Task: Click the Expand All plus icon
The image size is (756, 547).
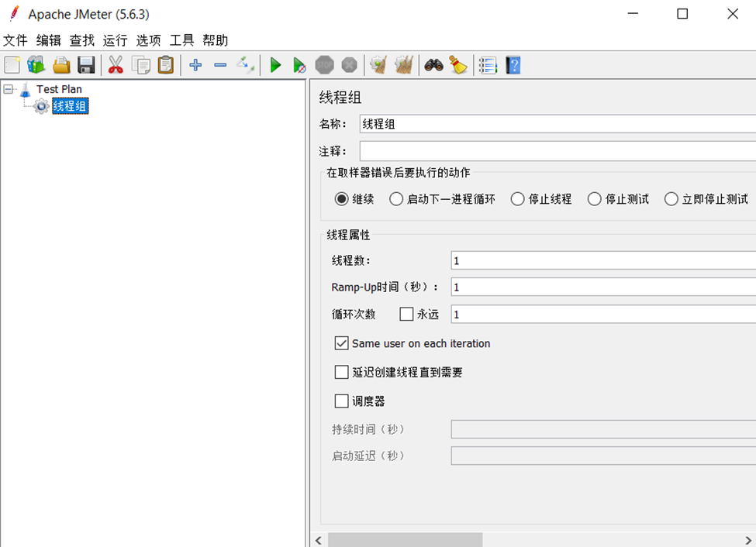Action: point(195,65)
